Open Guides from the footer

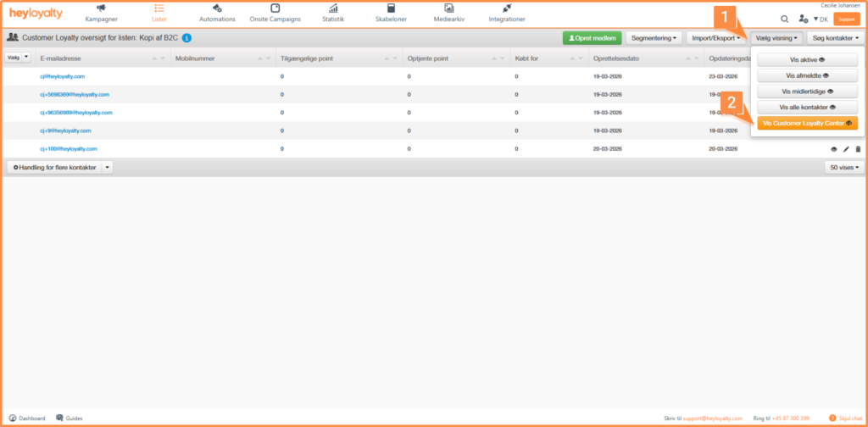click(x=70, y=419)
